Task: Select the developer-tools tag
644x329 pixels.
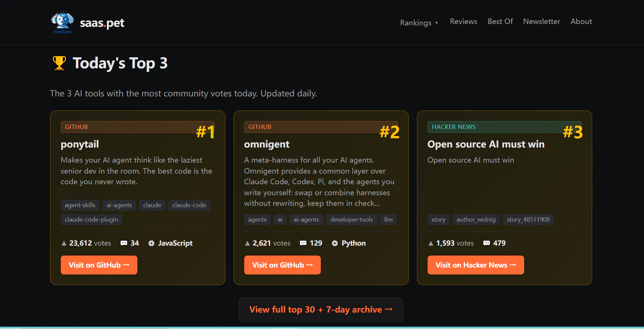Action: (x=352, y=220)
